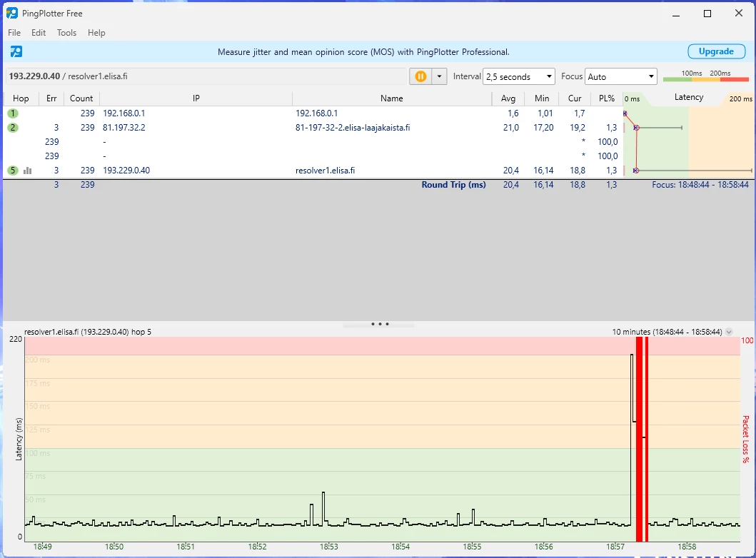Click resolver1.elisa.fi in the Name column
756x558 pixels.
(x=325, y=170)
